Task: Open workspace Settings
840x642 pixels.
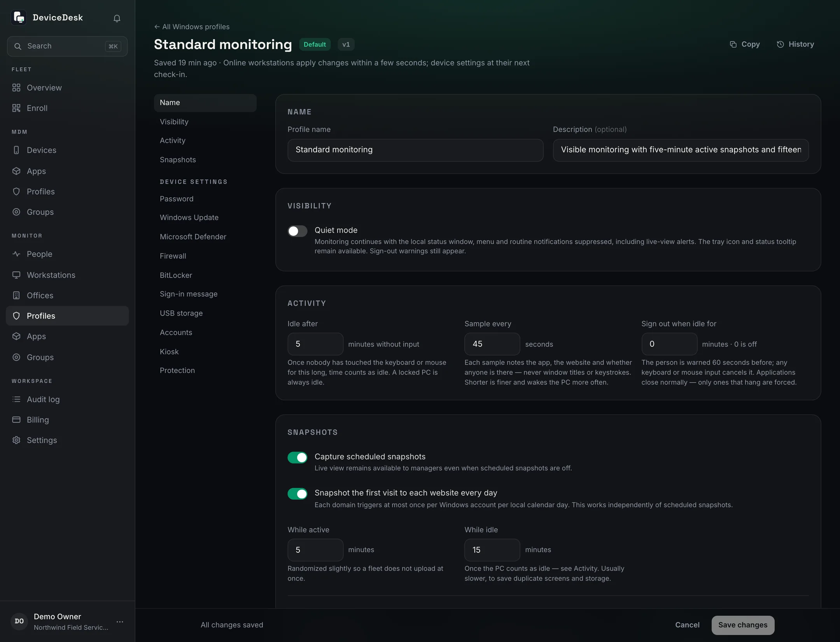Action: coord(67,440)
